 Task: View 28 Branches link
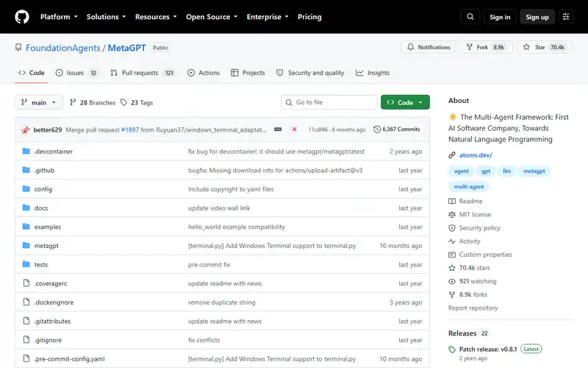click(x=93, y=102)
